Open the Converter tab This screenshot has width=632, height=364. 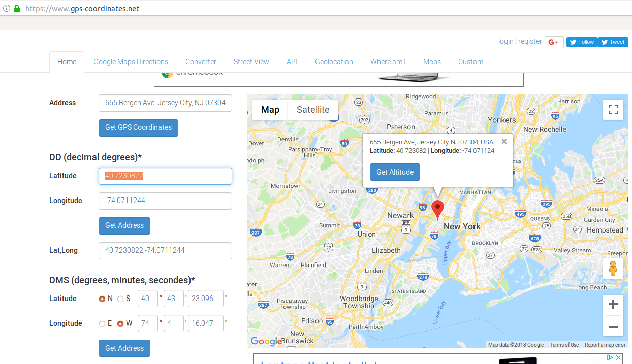point(201,62)
